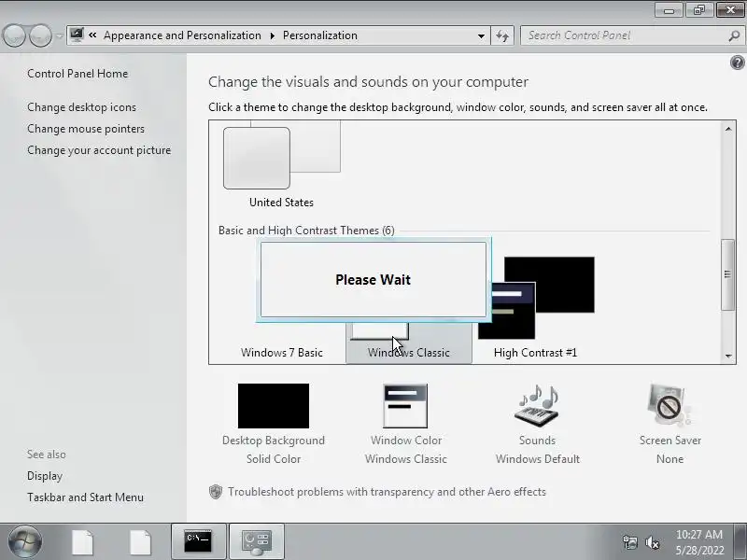Click the Refresh button beside address bar

[x=502, y=35]
